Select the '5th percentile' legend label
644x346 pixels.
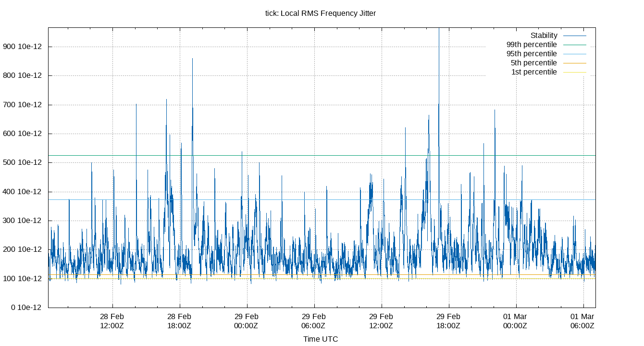[534, 63]
